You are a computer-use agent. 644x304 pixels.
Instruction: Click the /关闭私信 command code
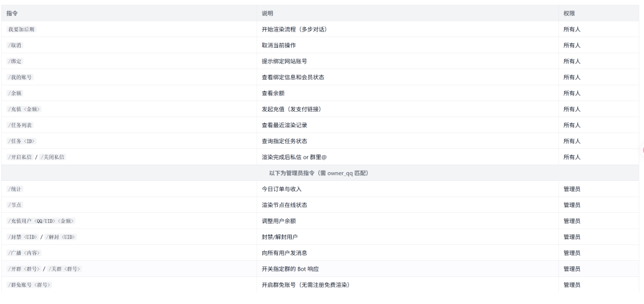[x=52, y=157]
